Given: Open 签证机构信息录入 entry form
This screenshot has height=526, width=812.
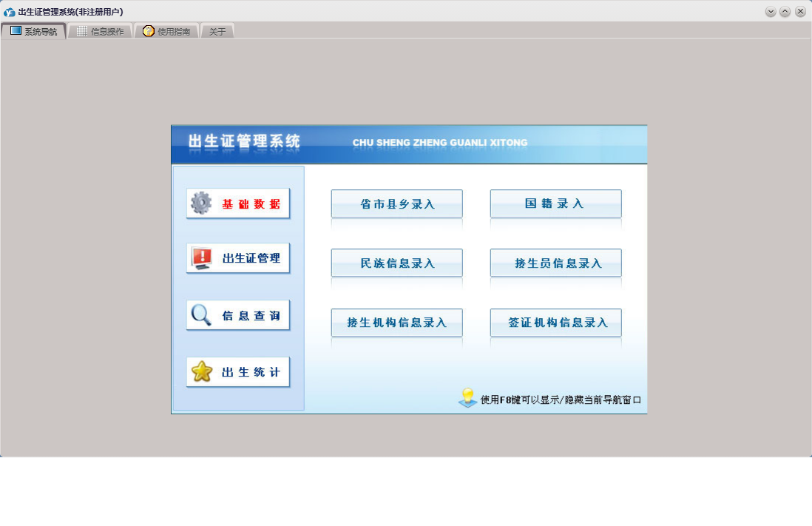Looking at the screenshot, I should coord(555,323).
